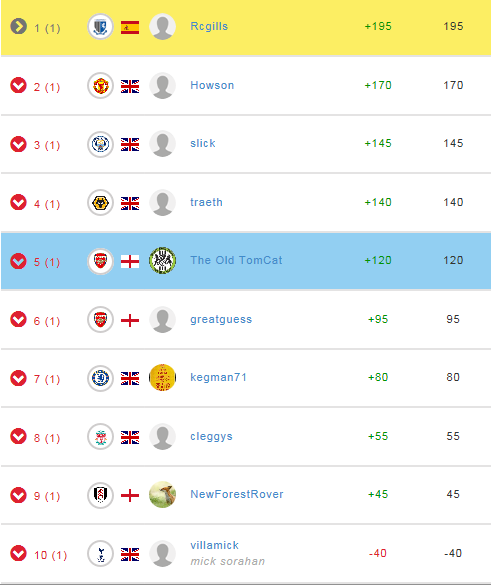Click the cleggys username link
491x585 pixels.
pos(211,436)
